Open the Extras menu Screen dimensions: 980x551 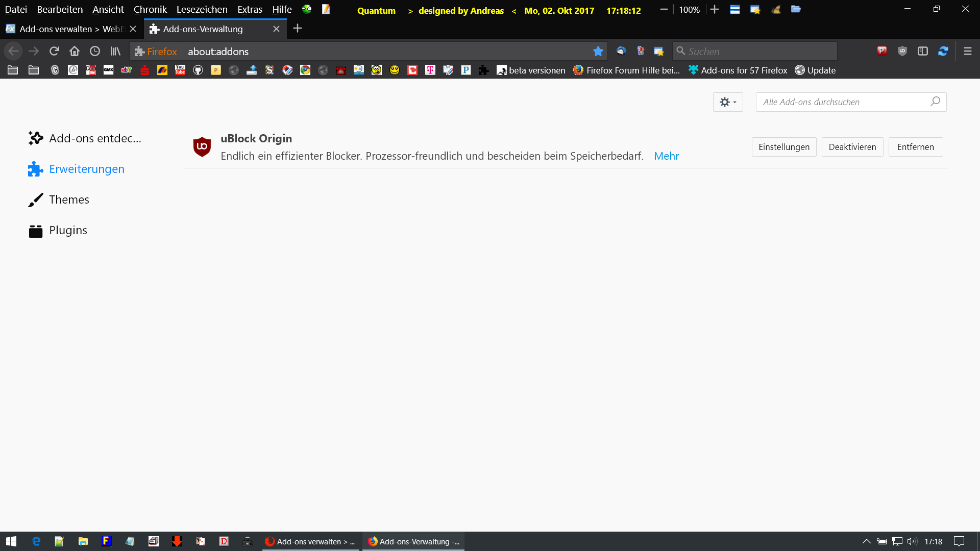[250, 10]
